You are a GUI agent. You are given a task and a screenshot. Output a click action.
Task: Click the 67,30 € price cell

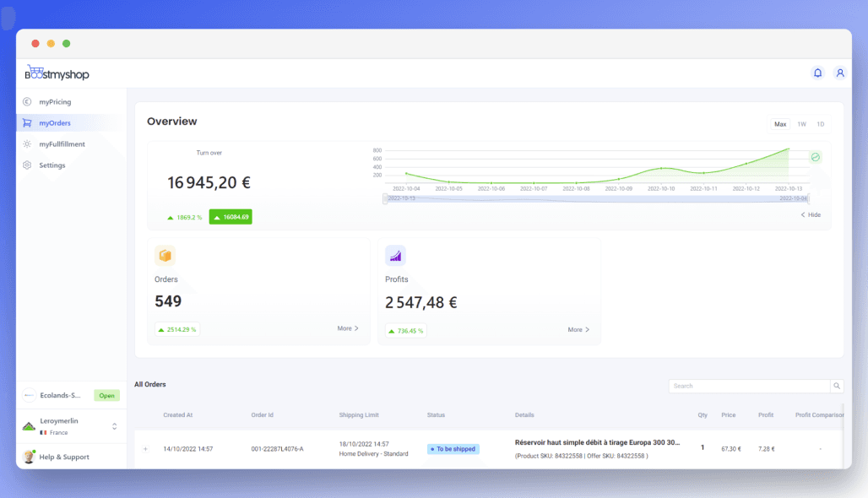click(x=730, y=449)
